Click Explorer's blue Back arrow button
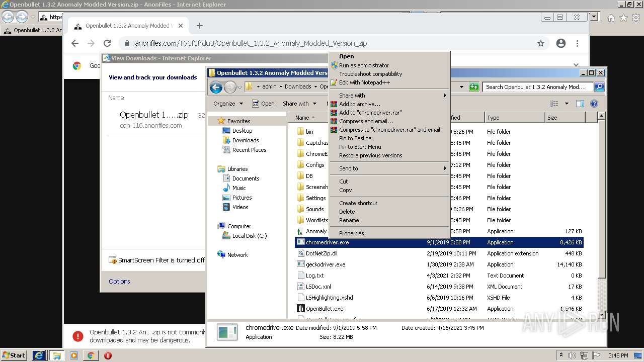The image size is (644, 362). click(216, 87)
